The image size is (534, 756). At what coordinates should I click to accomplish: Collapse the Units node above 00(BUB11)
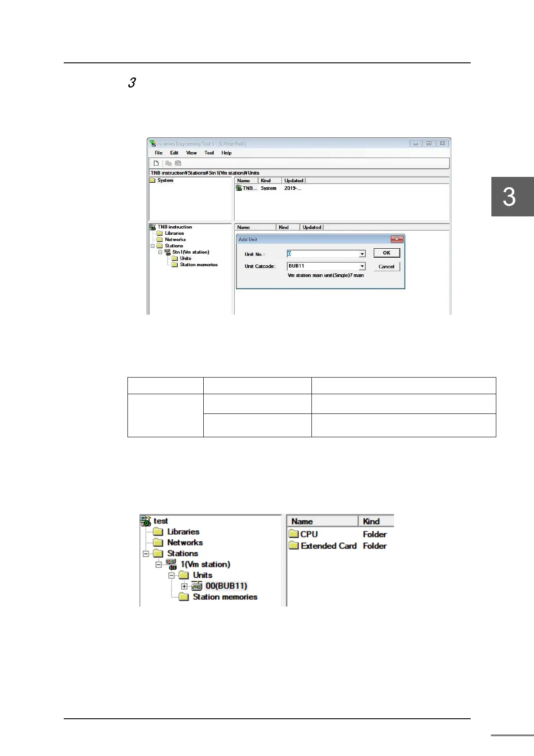(171, 575)
